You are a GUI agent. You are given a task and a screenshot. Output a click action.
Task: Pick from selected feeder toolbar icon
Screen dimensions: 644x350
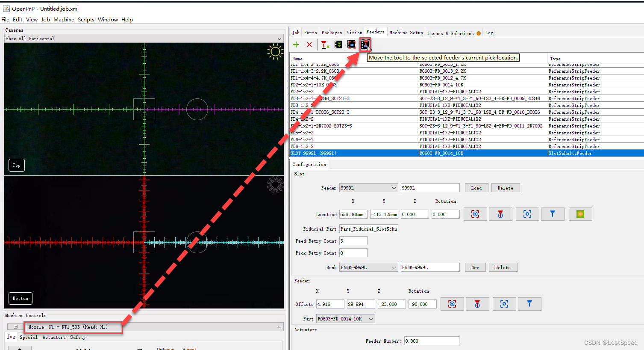(325, 44)
